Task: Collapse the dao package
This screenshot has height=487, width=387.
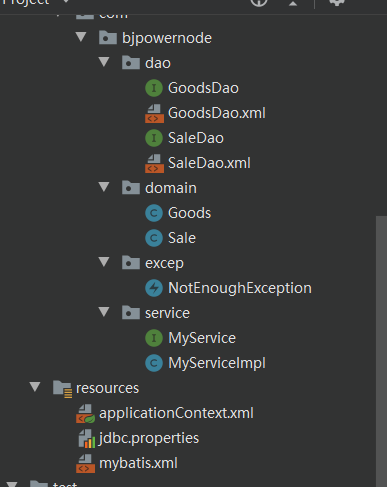Action: coord(104,62)
